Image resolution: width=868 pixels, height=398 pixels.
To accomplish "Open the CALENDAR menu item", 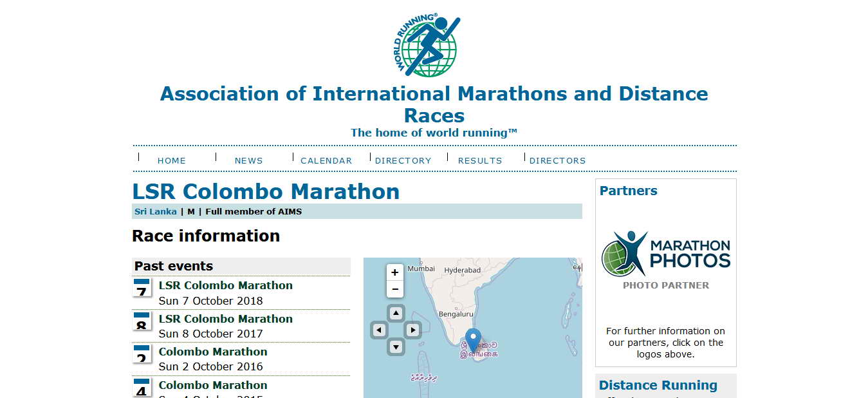I will point(326,160).
